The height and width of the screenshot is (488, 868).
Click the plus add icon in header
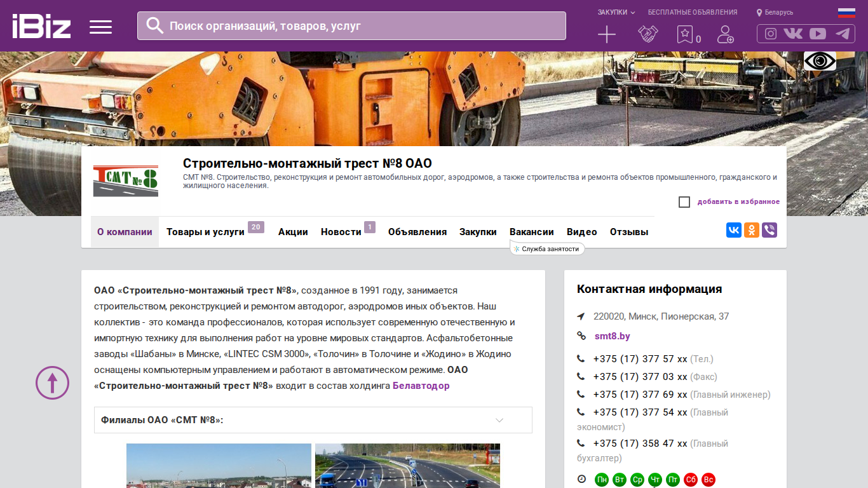click(607, 34)
